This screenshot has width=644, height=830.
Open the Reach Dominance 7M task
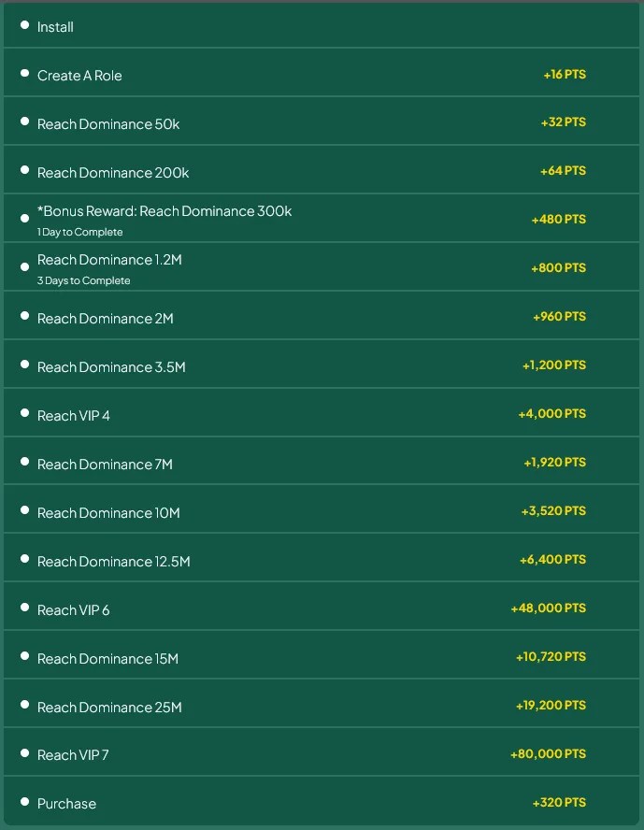[x=105, y=465]
